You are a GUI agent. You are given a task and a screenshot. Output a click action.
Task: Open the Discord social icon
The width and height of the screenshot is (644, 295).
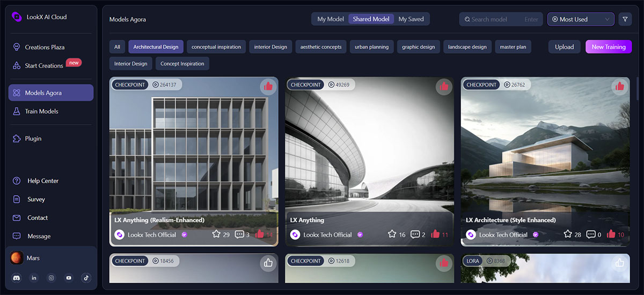coord(17,278)
